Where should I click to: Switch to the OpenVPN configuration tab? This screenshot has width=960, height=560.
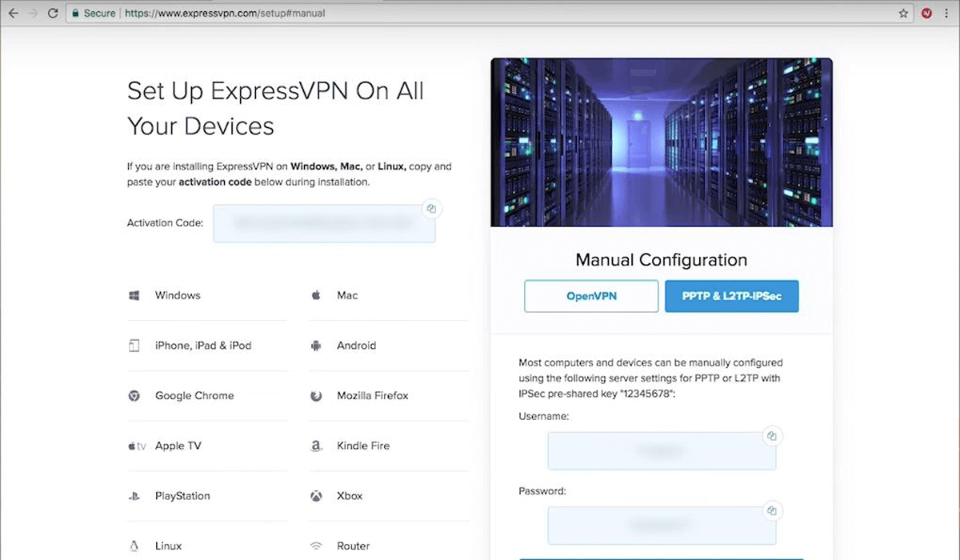tap(591, 296)
